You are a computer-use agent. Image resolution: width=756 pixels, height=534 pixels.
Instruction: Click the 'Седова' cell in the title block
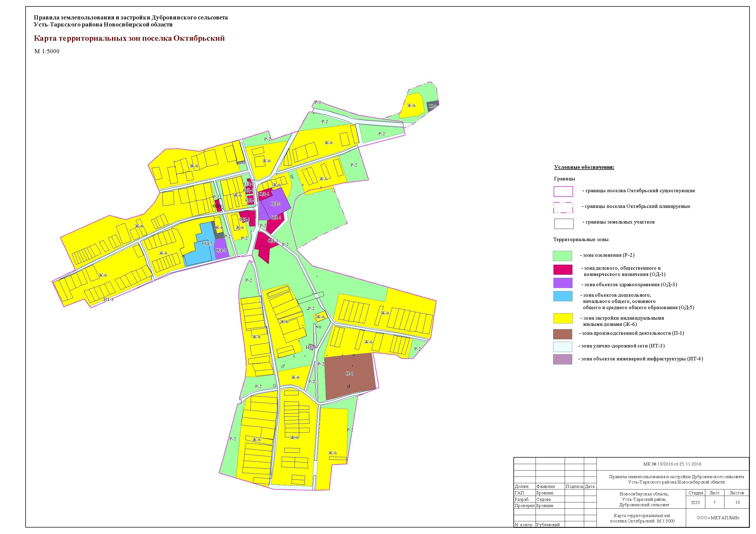pyautogui.click(x=550, y=499)
